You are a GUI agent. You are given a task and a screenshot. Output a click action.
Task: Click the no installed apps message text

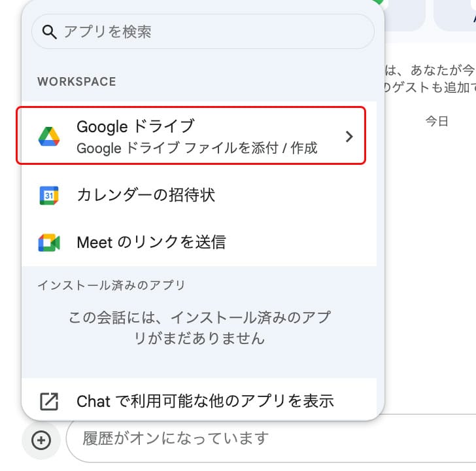coord(199,328)
